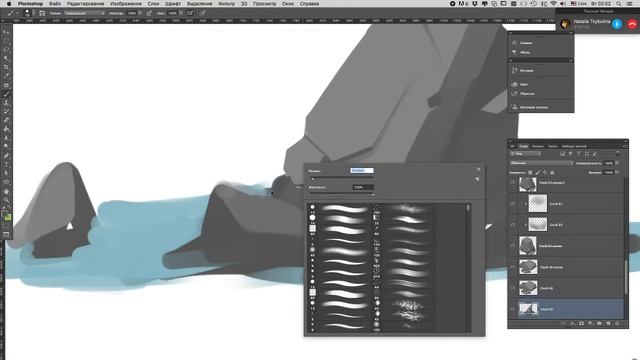Select the Pen tool
This screenshot has width=640, height=360.
pyautogui.click(x=6, y=156)
